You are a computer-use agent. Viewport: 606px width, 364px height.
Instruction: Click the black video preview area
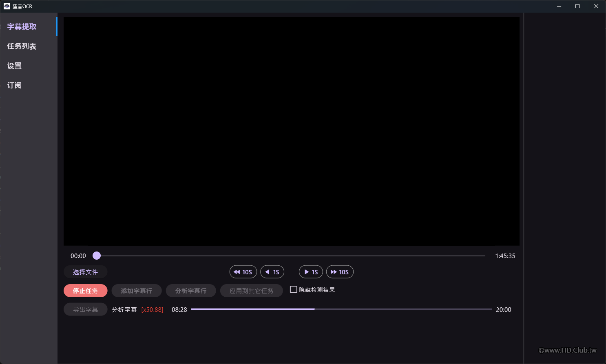pyautogui.click(x=291, y=130)
